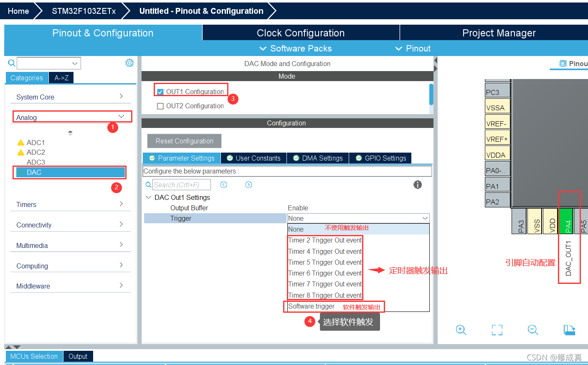Click the PA2 pin on chip
588x365 pixels.
(497, 200)
